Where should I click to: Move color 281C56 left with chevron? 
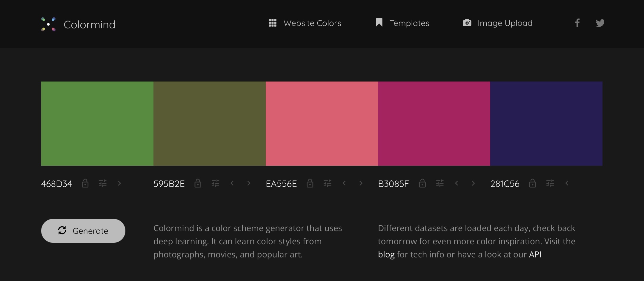coord(567,183)
